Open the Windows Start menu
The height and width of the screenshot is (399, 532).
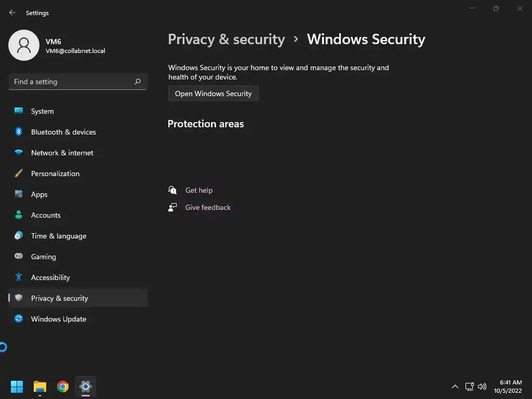[x=17, y=387]
